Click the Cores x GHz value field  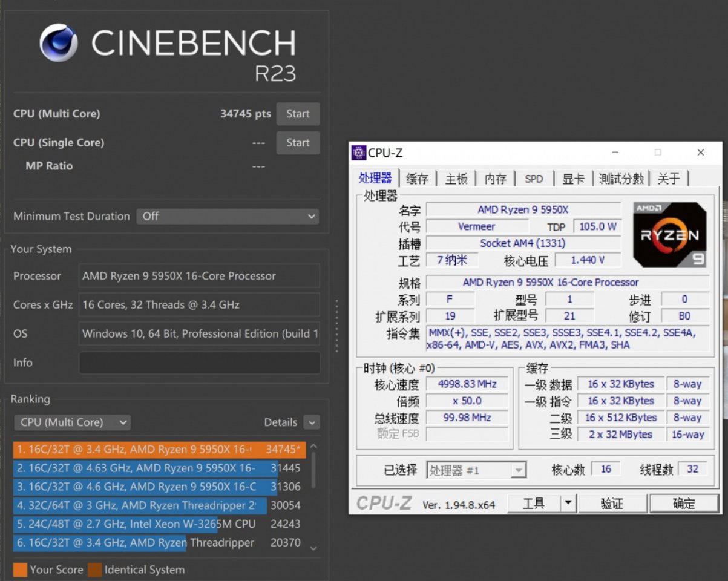click(199, 305)
